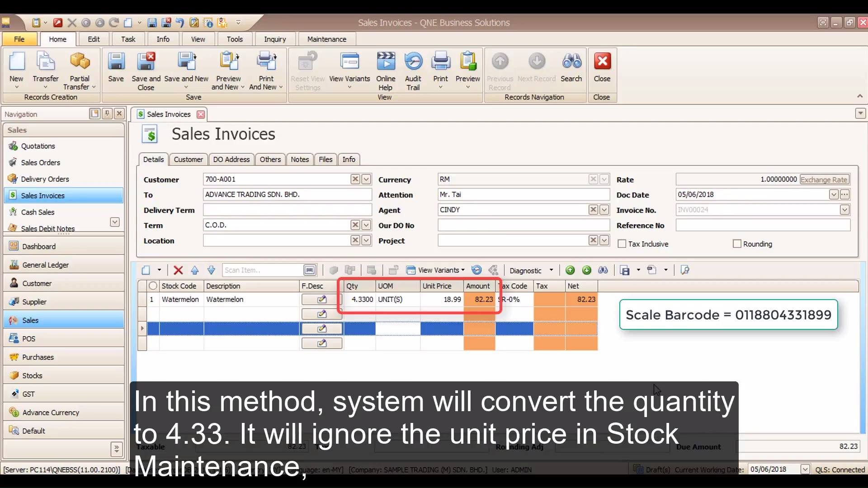Open Purchases module in navigation
Image resolution: width=868 pixels, height=488 pixels.
tap(63, 357)
